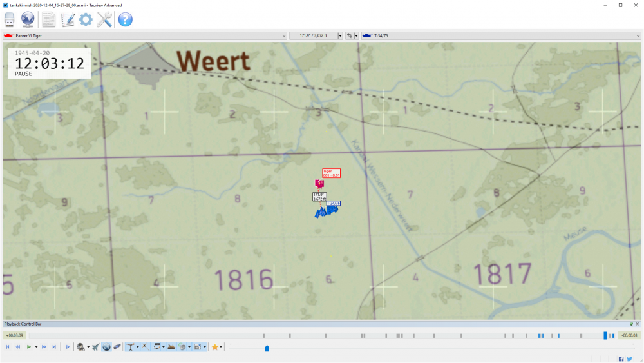
Task: Expand the labels options dropdown arrow
Action: tap(205, 347)
